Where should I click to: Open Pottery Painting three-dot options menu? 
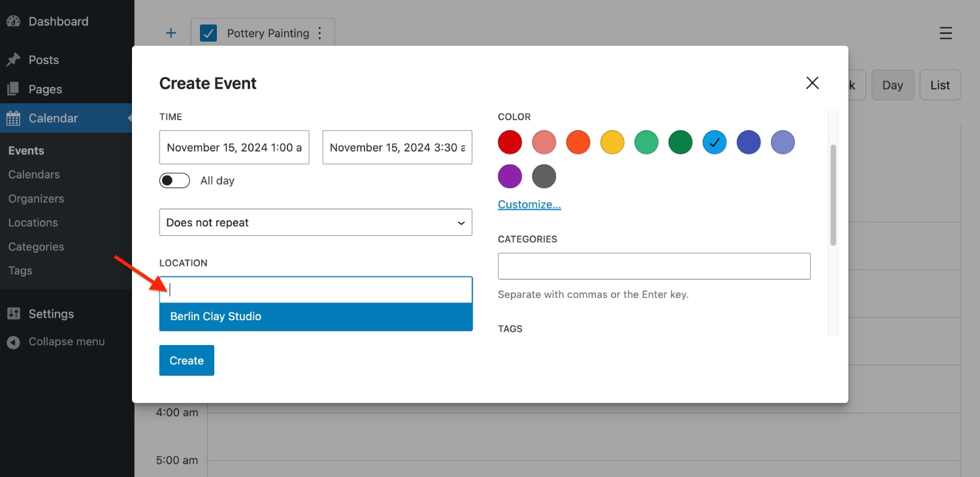point(319,33)
